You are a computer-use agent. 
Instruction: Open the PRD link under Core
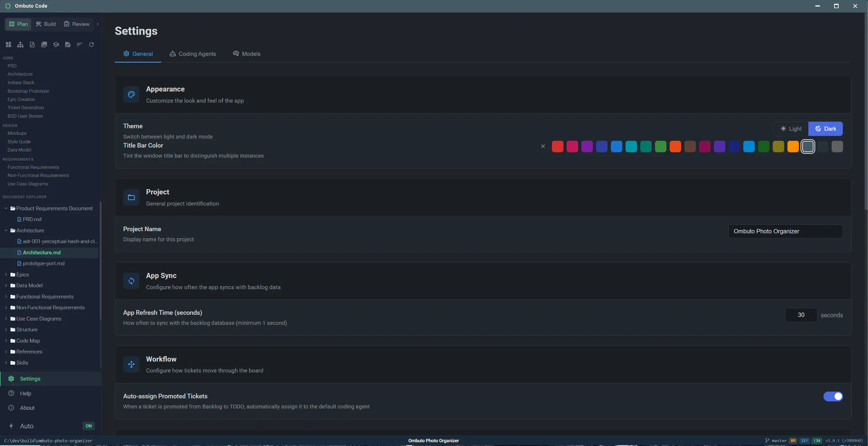point(12,66)
